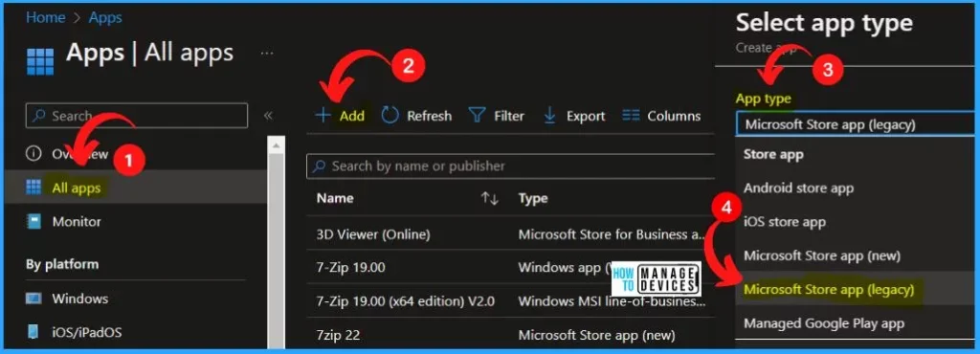Click Microsoft Store app (new) type cell in table
Viewport: 980px width, 354px height.
pos(597,335)
